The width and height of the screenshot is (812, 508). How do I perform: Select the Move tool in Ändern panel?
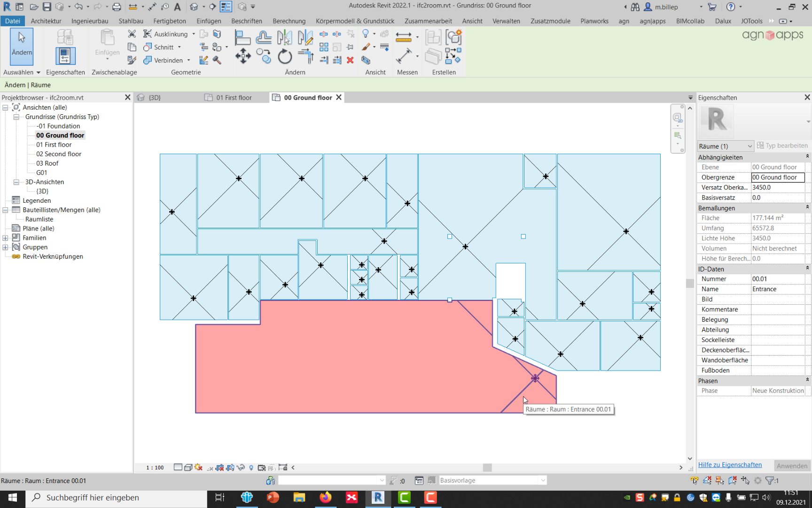tap(243, 56)
